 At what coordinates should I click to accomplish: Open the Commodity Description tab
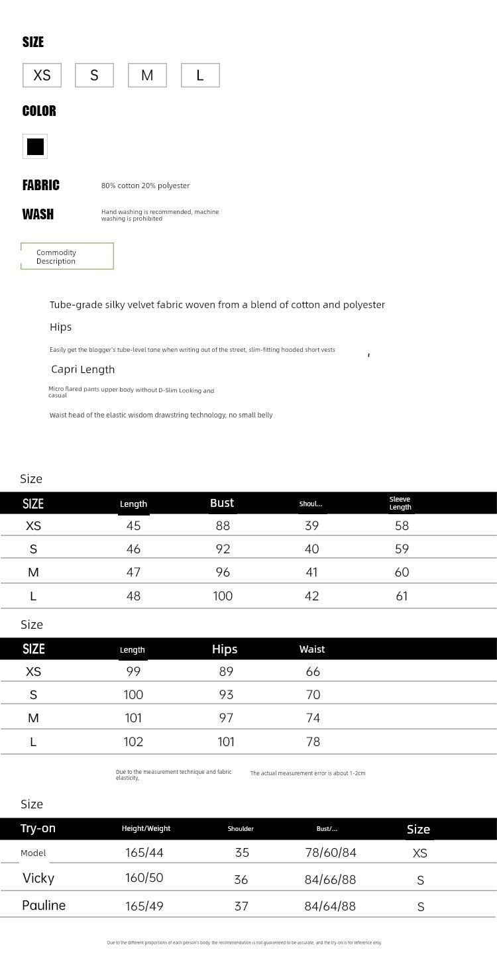click(67, 256)
